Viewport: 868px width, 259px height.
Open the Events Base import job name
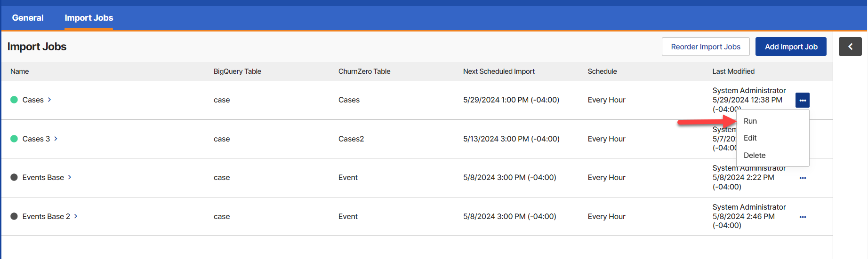[43, 177]
